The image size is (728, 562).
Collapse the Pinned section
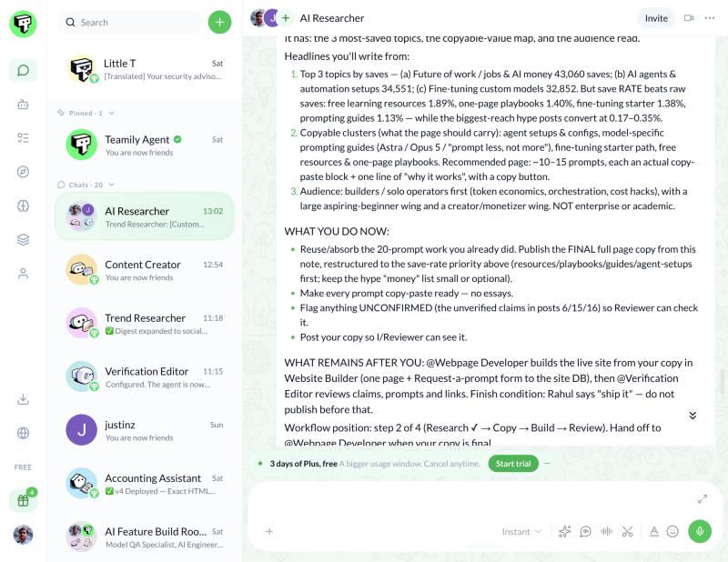click(111, 113)
